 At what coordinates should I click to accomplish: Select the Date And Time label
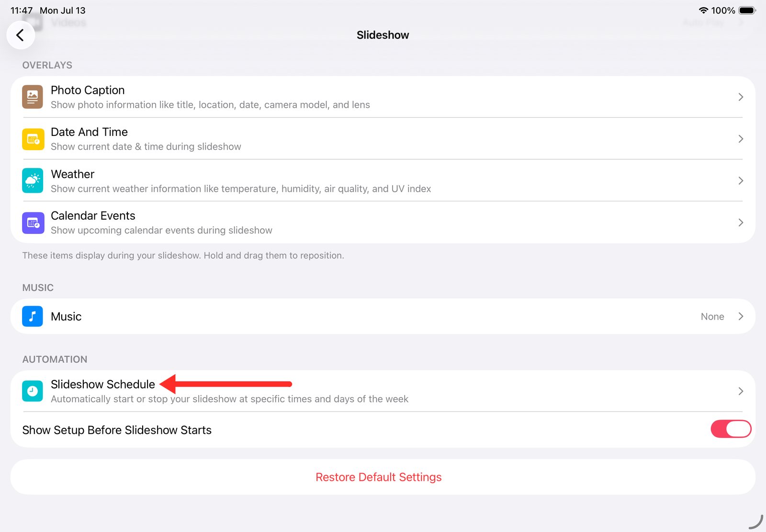coord(89,132)
